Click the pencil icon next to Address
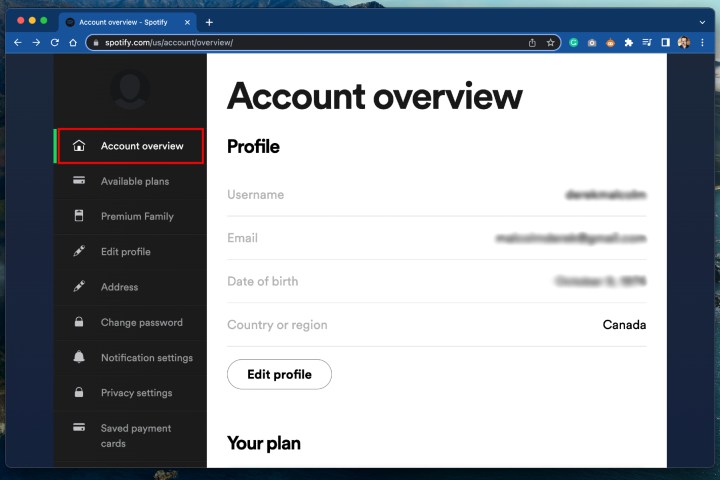720x480 pixels. 79,287
